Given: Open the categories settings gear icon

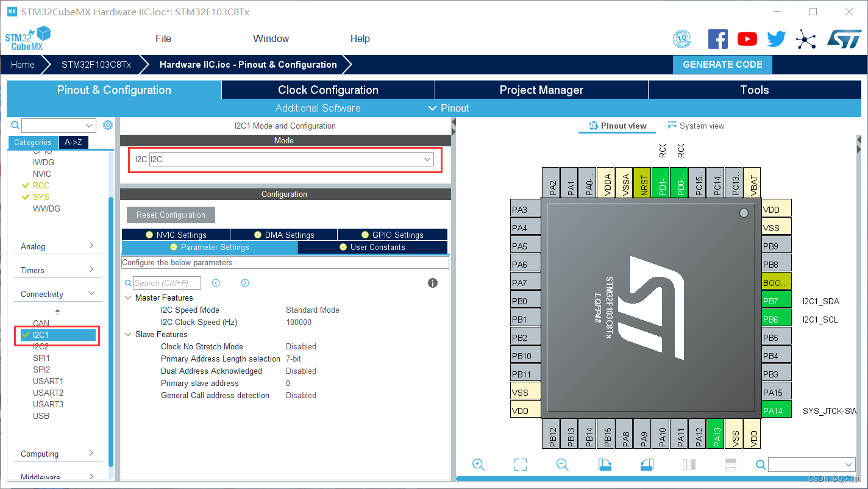Looking at the screenshot, I should (108, 125).
